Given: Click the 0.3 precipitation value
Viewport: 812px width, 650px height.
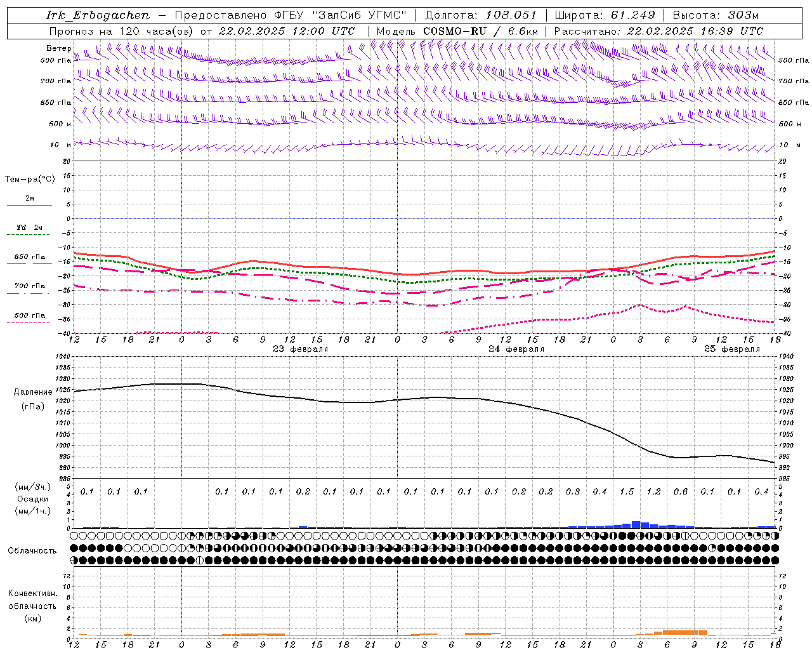Looking at the screenshot, I should point(573,492).
